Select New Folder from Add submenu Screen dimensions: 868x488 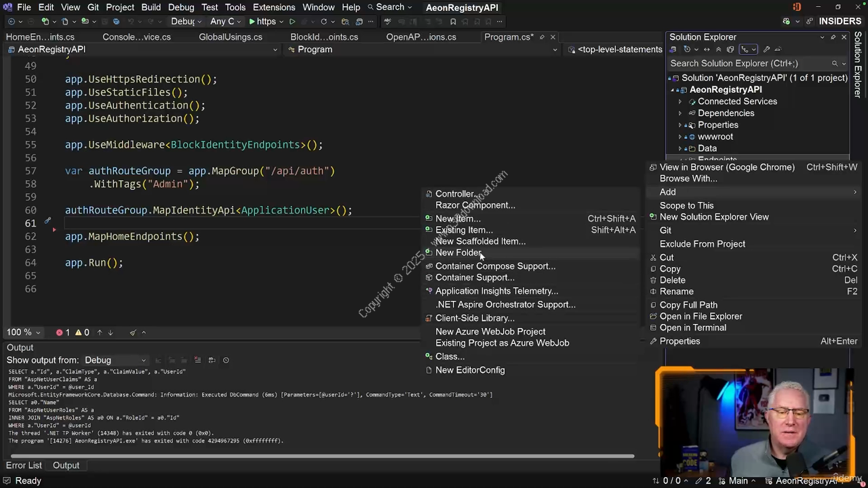coord(458,253)
